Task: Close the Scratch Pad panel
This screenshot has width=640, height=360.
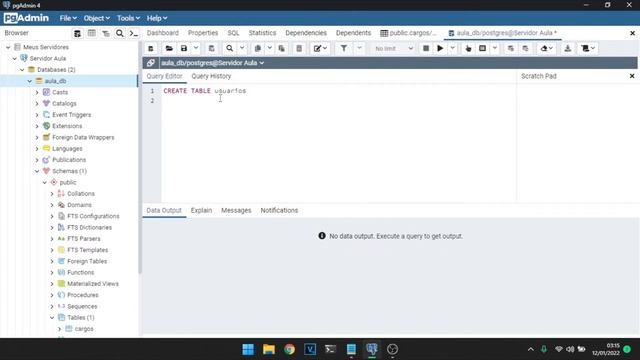Action: (x=632, y=76)
